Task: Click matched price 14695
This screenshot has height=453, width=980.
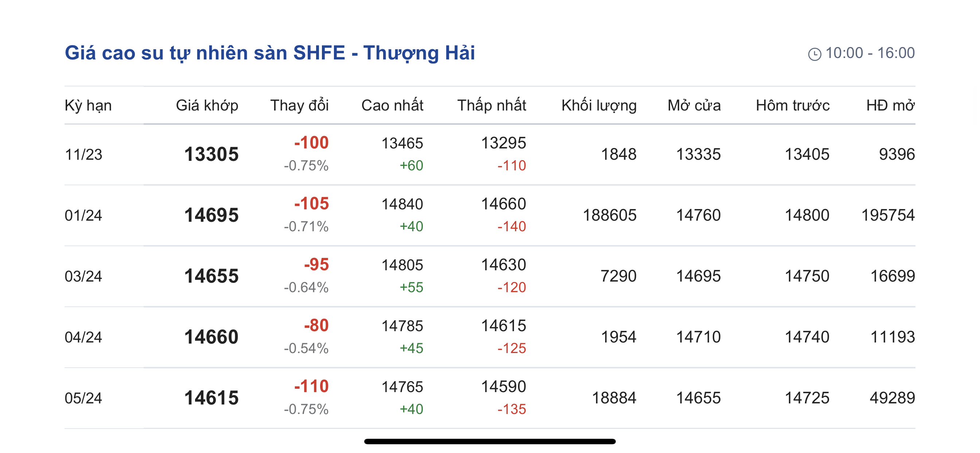Action: [x=211, y=216]
